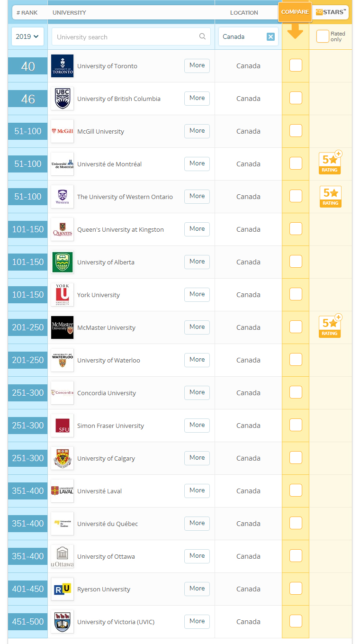Click McMaster's 5-star rating badge
The width and height of the screenshot is (360, 644).
330,327
